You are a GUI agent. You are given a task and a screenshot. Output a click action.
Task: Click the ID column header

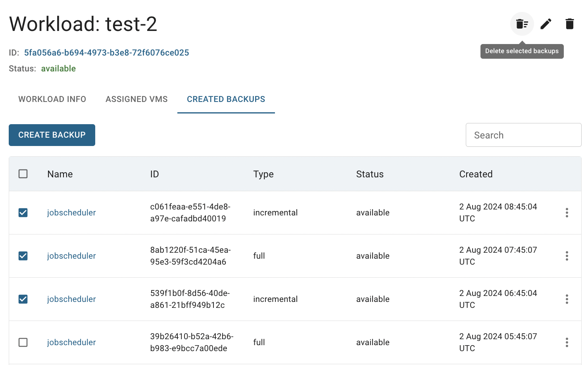[x=154, y=174]
